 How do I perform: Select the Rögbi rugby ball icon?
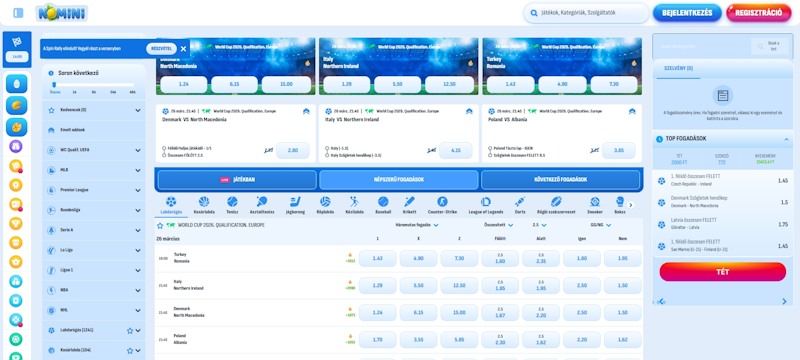click(x=557, y=202)
